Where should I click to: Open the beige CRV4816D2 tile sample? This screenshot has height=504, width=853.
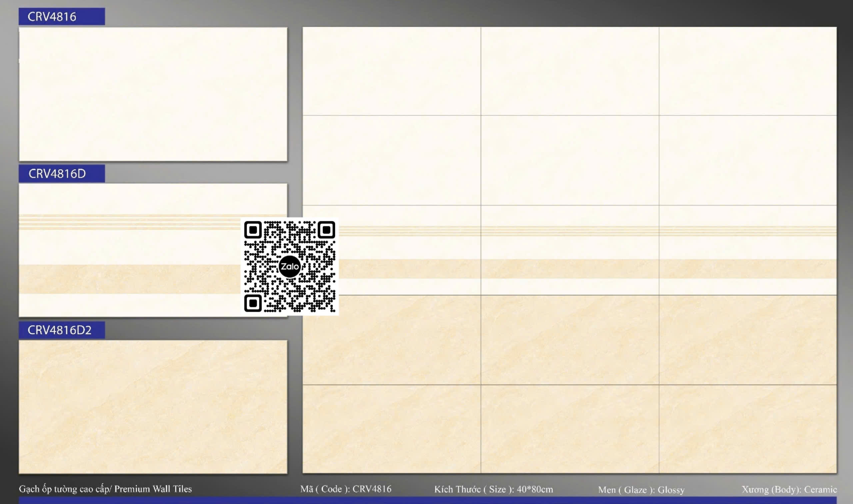tap(153, 407)
